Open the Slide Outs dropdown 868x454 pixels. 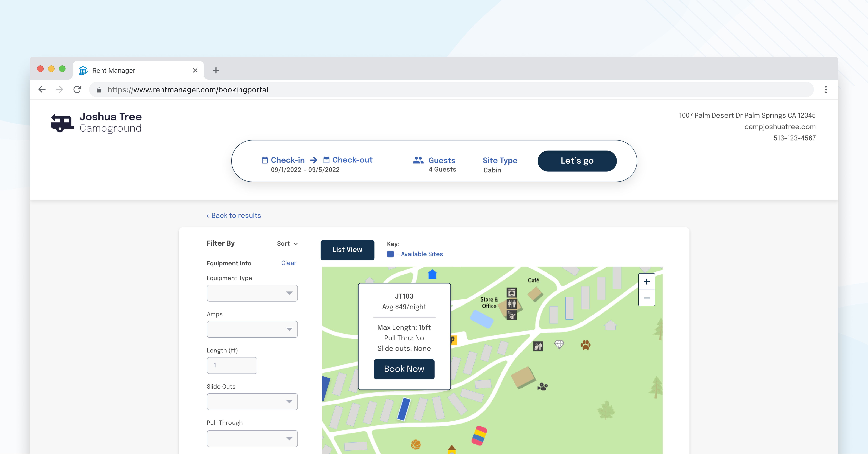click(x=252, y=401)
